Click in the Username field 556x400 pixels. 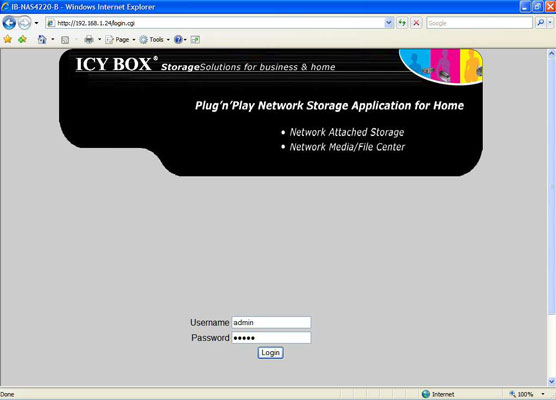pyautogui.click(x=271, y=322)
